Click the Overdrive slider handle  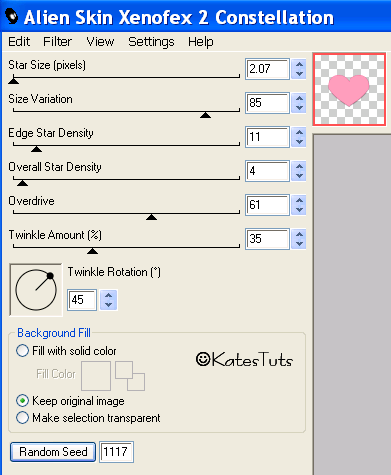coord(151,217)
